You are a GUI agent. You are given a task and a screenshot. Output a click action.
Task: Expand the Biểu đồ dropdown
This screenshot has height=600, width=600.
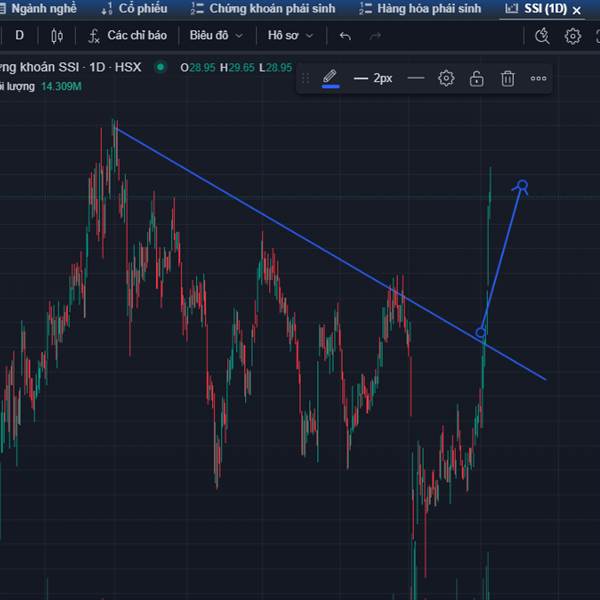click(x=216, y=36)
